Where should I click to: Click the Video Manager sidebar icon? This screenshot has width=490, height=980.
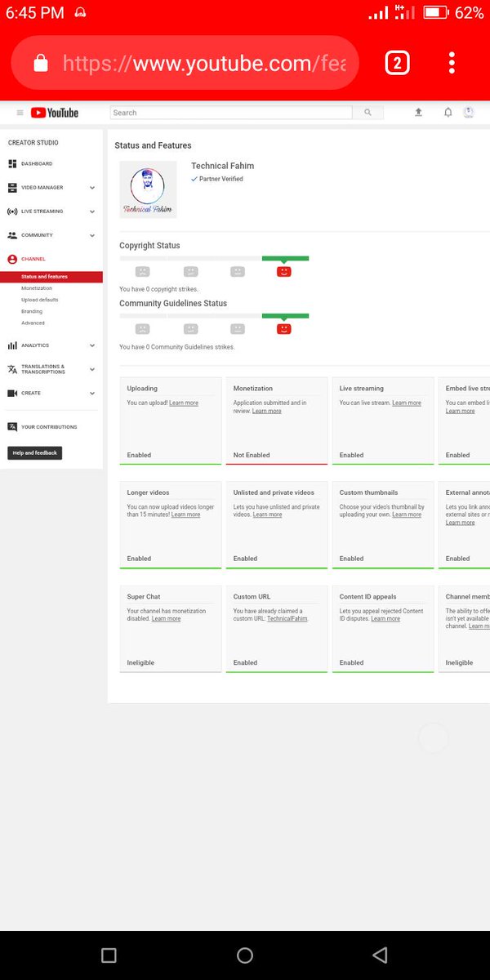click(12, 188)
